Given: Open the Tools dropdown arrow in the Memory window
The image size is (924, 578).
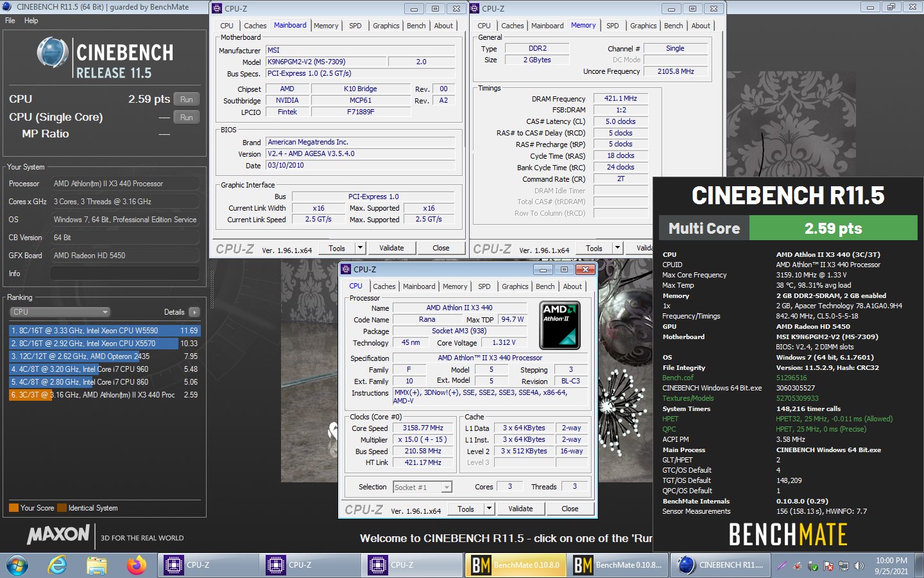Looking at the screenshot, I should (x=617, y=248).
